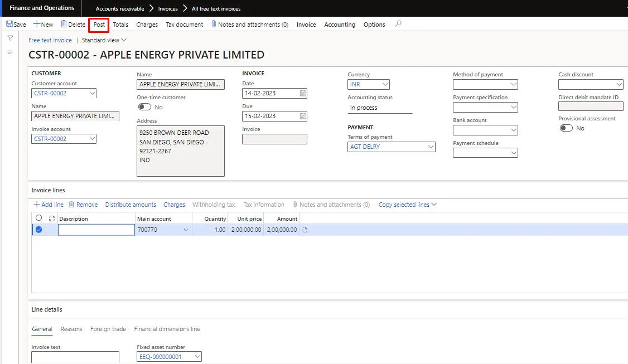Open the filter pane funnel icon
The image size is (628, 364).
(x=11, y=38)
